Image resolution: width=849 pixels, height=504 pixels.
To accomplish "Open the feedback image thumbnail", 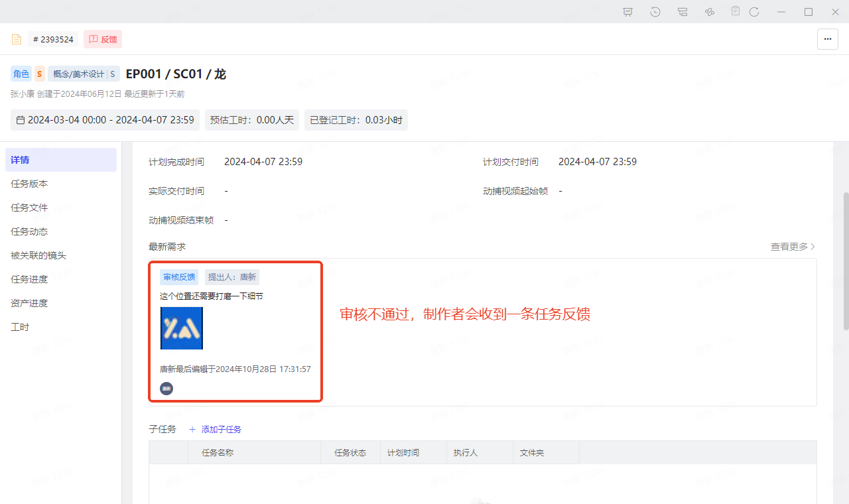I will [x=182, y=328].
